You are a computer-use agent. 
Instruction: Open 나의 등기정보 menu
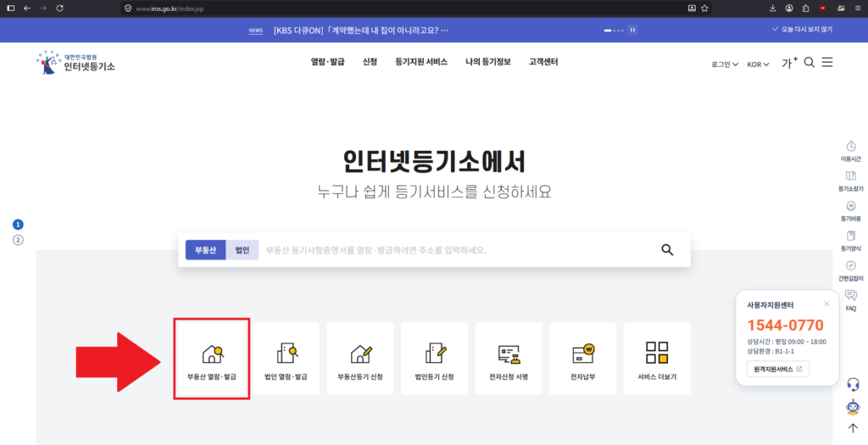tap(488, 62)
